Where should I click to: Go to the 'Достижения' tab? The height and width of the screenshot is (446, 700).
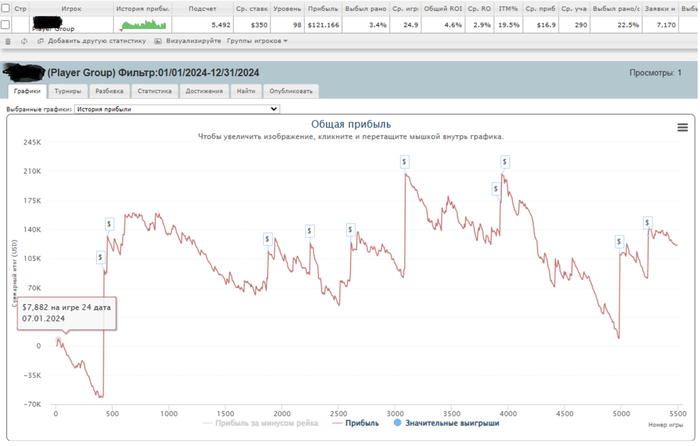[204, 91]
